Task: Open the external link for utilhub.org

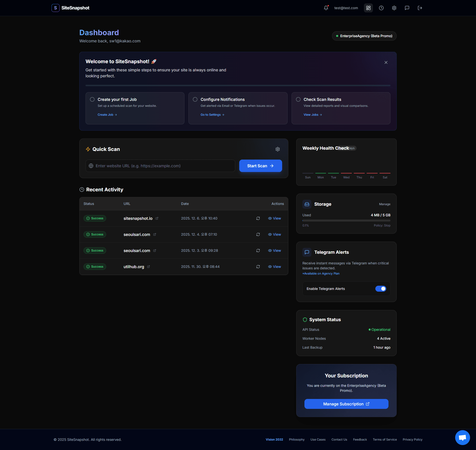Action: [x=148, y=266]
